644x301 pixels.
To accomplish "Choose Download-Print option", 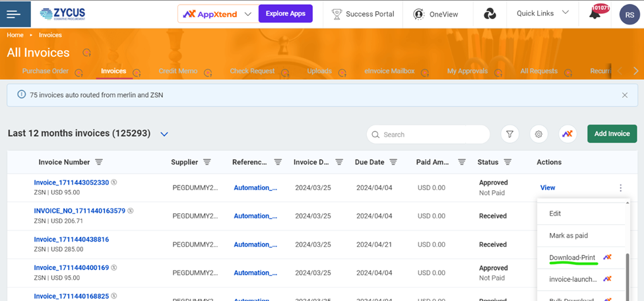I will point(572,257).
